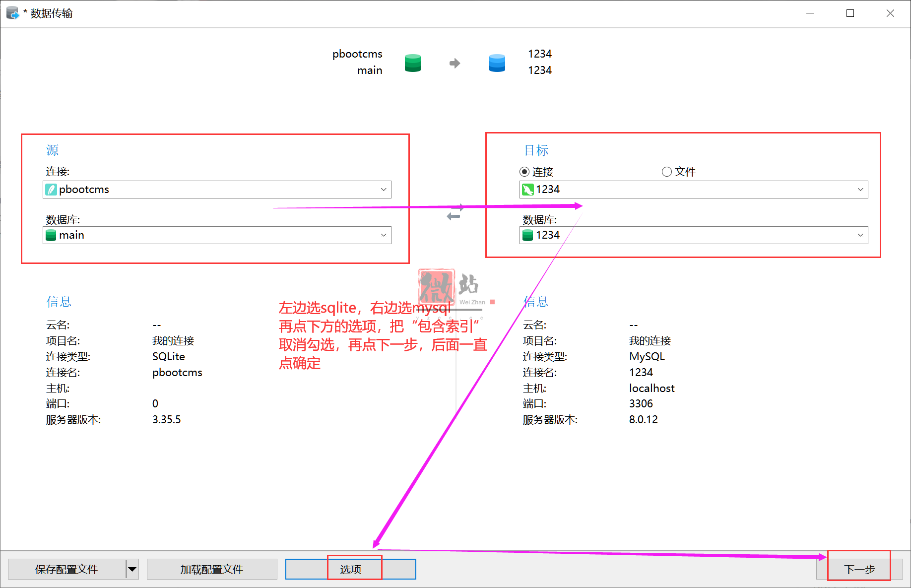Click the data transfer icon in the title bar
Screen dimensions: 911x588
pos(11,12)
